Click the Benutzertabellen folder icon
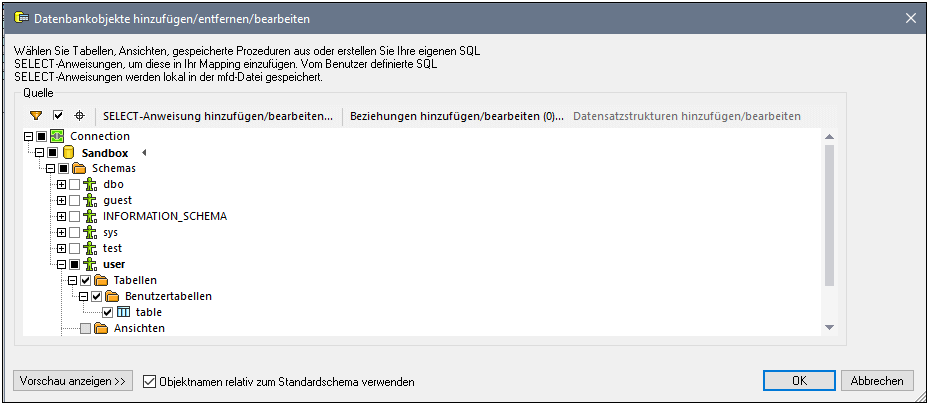The image size is (929, 405). click(112, 296)
